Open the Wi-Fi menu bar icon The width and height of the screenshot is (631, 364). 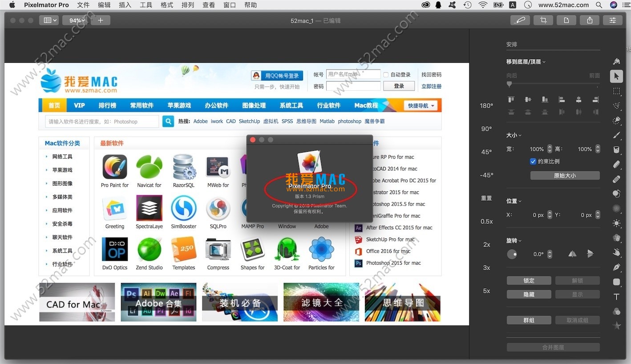[483, 5]
